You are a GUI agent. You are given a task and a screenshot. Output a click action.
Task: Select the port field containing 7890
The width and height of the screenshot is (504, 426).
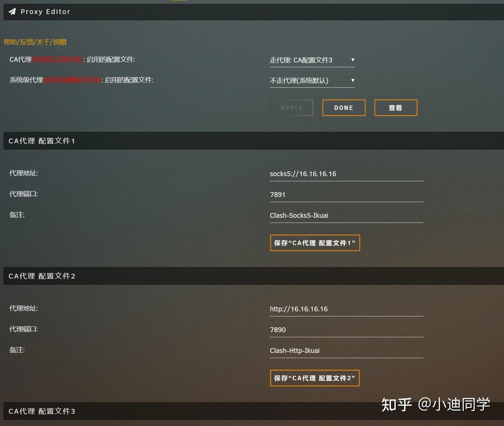click(346, 330)
